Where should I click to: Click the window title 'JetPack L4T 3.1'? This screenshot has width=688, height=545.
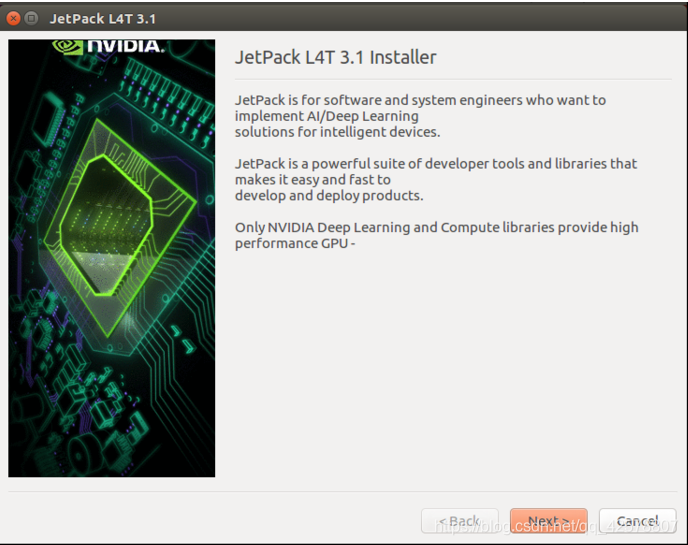103,19
